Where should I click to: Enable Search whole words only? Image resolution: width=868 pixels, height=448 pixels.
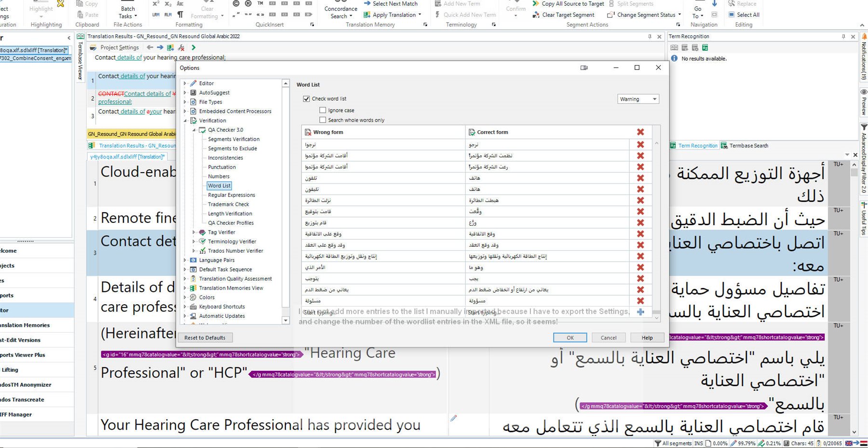(323, 120)
